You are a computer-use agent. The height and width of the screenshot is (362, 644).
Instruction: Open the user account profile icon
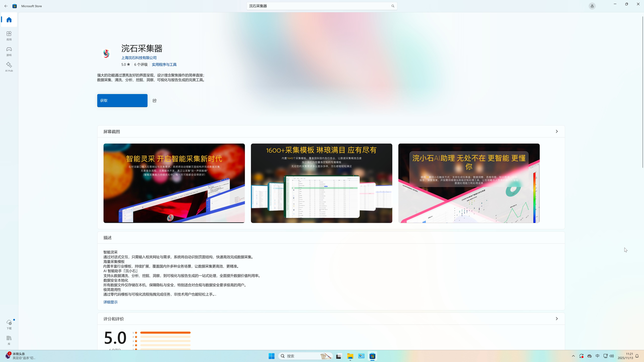coord(592,6)
